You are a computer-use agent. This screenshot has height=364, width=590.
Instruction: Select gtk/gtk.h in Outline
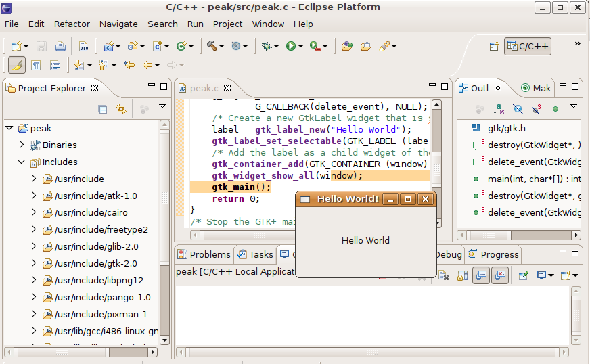(x=507, y=129)
